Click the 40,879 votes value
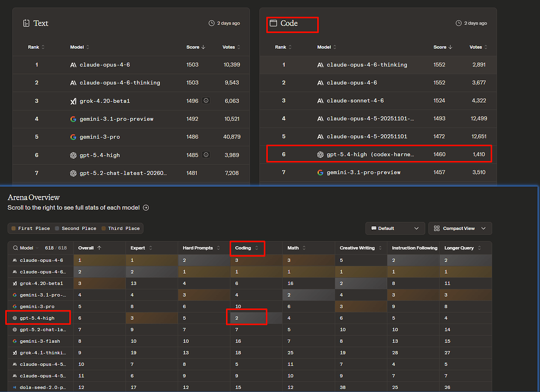This screenshot has height=392, width=540. tap(232, 137)
